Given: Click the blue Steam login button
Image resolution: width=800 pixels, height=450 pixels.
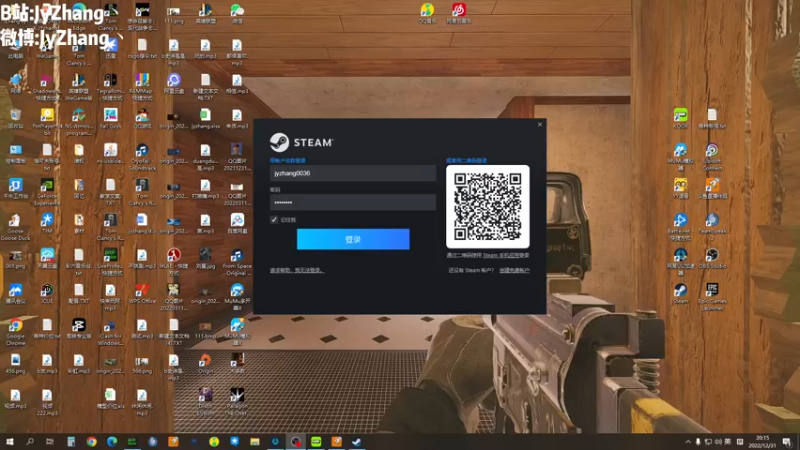Looking at the screenshot, I should [x=353, y=239].
